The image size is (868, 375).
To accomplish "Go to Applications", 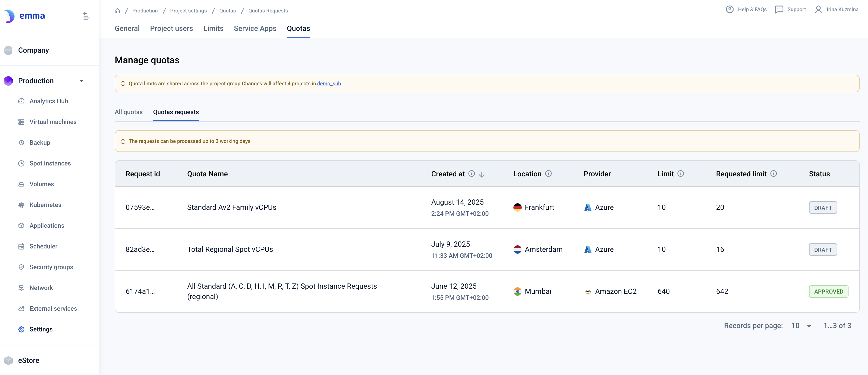I will 46,226.
